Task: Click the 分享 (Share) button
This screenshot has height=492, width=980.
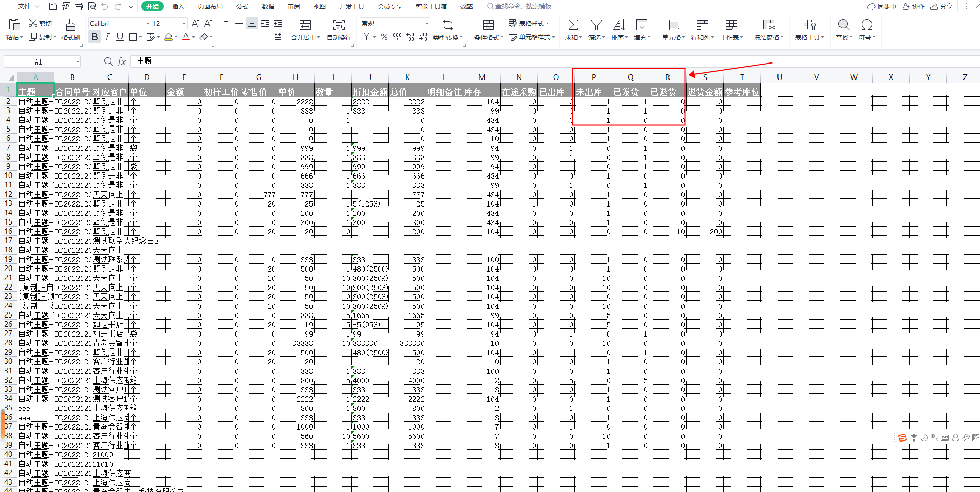Action: click(941, 6)
